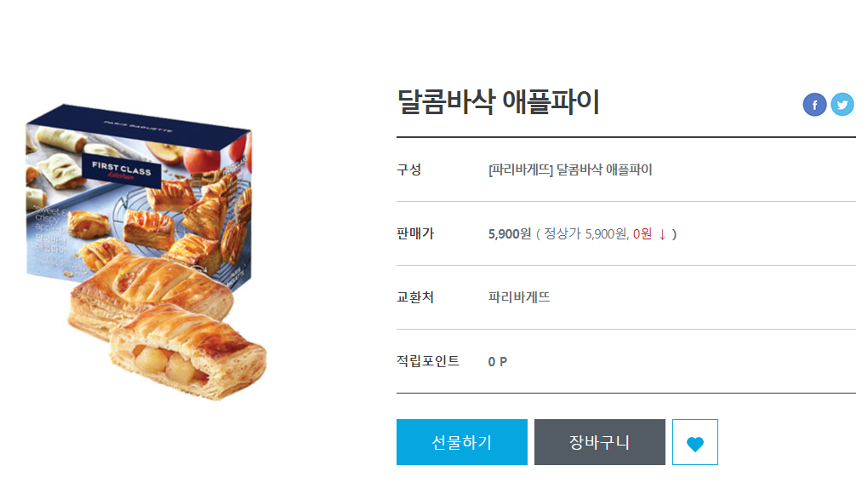This screenshot has width=868, height=483.
Task: Click the red 0원 discount amount
Action: [642, 233]
